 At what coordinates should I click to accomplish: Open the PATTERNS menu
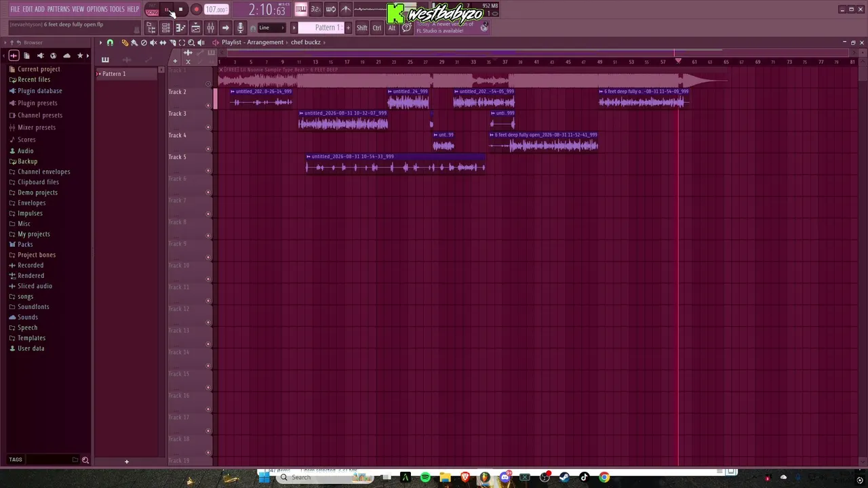coord(58,9)
